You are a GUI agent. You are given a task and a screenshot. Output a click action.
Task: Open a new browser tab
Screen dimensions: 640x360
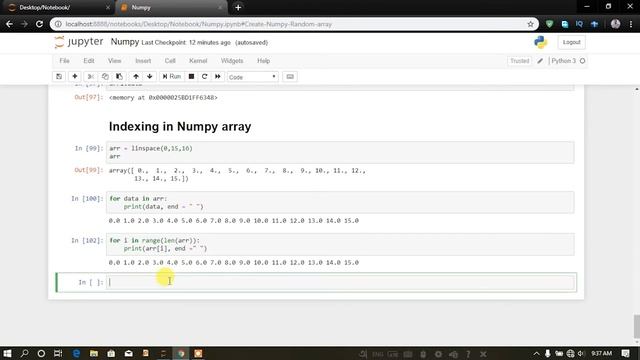[x=238, y=7]
